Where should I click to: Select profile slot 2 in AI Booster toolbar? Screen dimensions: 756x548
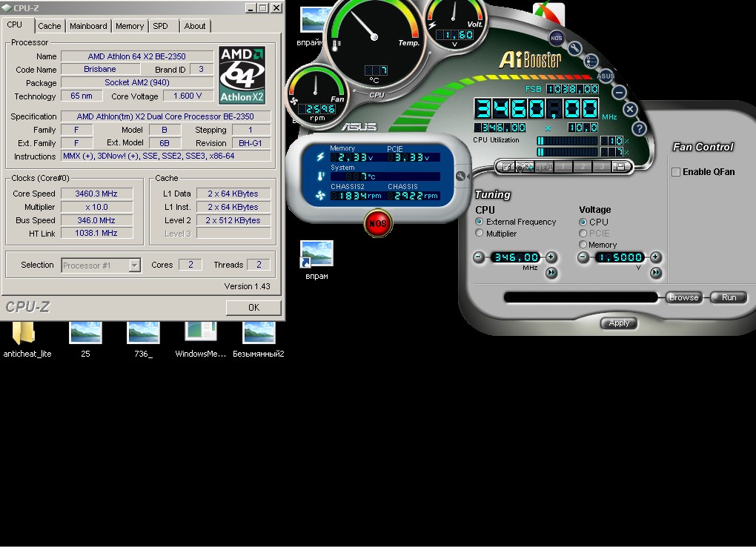click(583, 167)
